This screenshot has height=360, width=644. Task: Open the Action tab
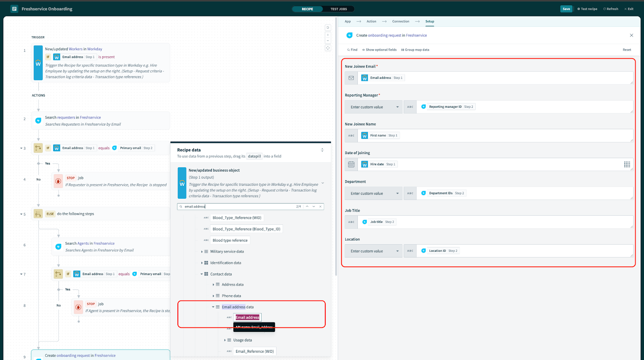(x=372, y=21)
